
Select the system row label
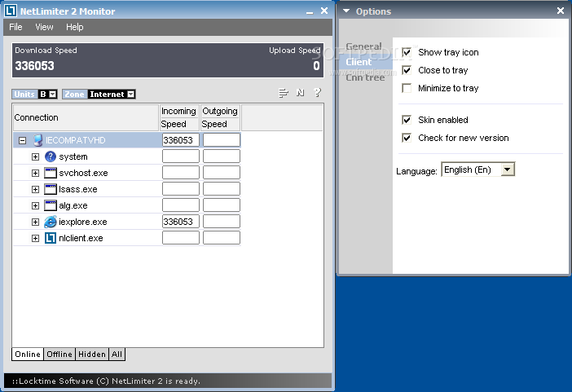point(73,157)
